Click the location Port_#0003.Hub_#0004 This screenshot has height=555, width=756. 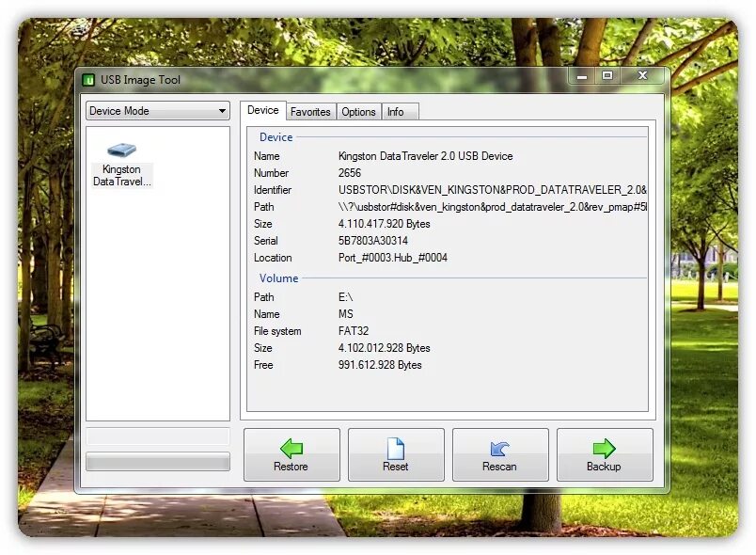392,258
